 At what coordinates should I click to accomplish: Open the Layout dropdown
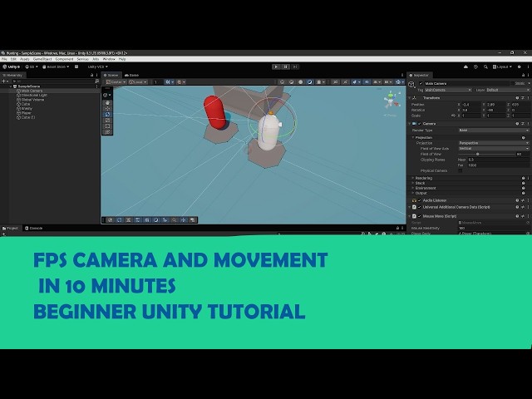(x=502, y=66)
